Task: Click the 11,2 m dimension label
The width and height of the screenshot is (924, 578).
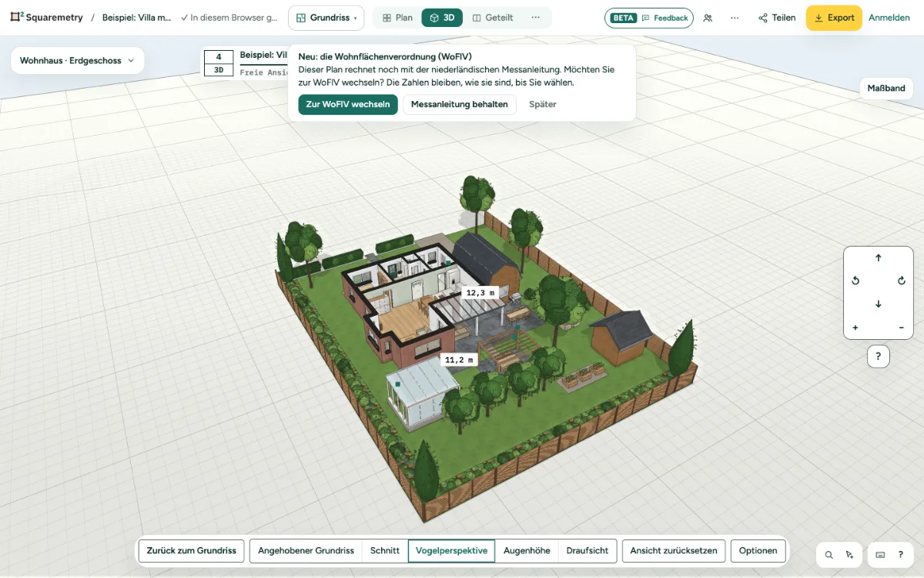Action: [459, 359]
